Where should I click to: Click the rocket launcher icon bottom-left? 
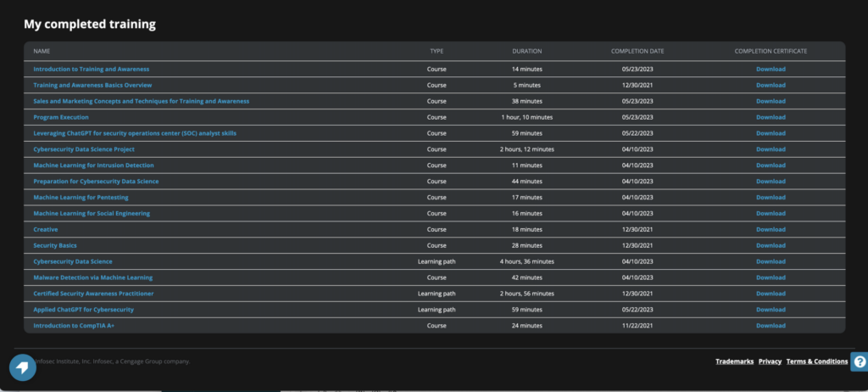coord(23,367)
